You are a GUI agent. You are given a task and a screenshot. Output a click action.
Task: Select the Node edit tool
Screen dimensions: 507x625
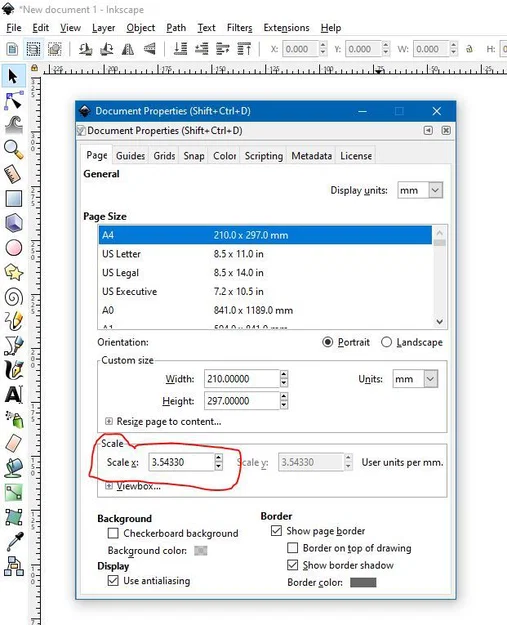(x=14, y=100)
